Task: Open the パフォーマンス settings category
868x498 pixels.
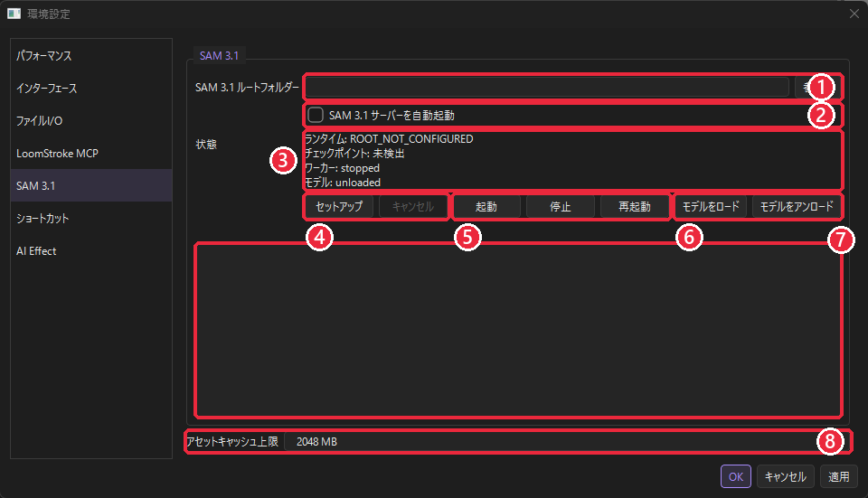Action: pos(91,56)
